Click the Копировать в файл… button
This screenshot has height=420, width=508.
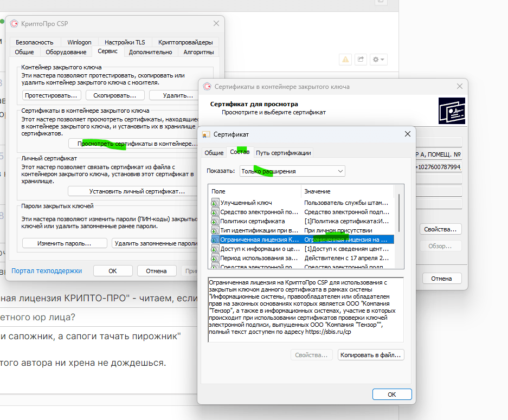point(371,355)
